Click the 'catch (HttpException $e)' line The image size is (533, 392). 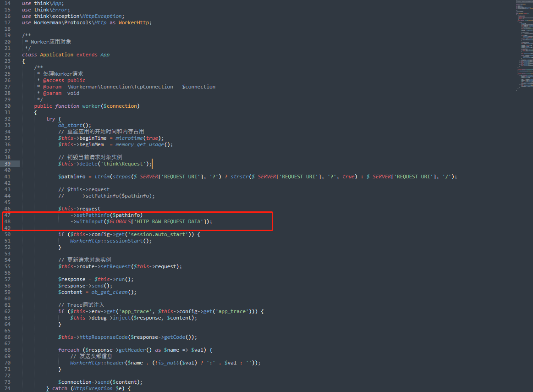tap(88, 388)
